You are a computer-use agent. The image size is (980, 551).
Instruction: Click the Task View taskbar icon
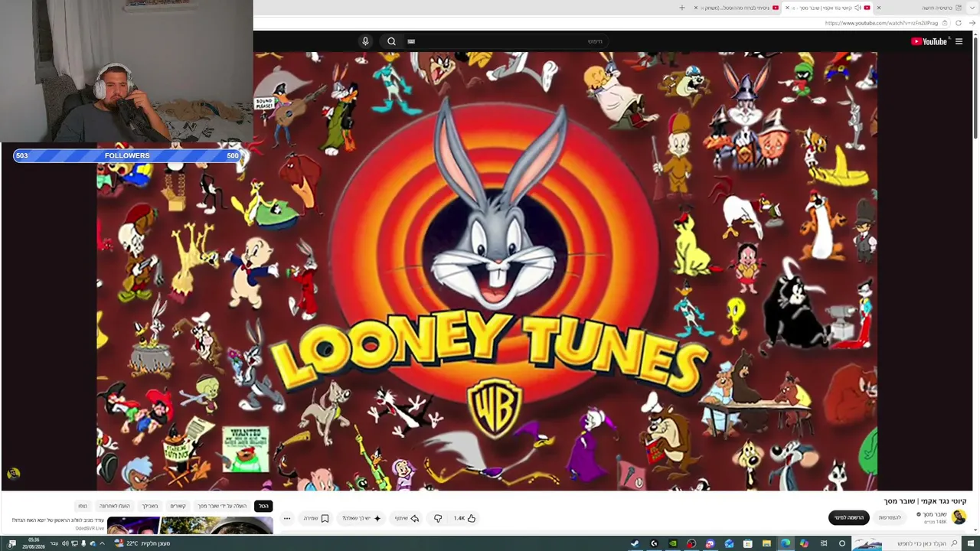(823, 543)
